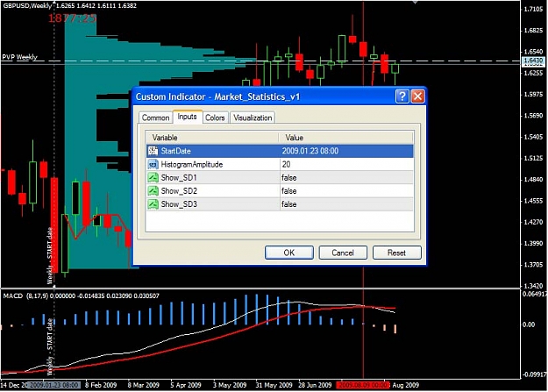Select the HistogramAmplitude variable name

pos(191,164)
